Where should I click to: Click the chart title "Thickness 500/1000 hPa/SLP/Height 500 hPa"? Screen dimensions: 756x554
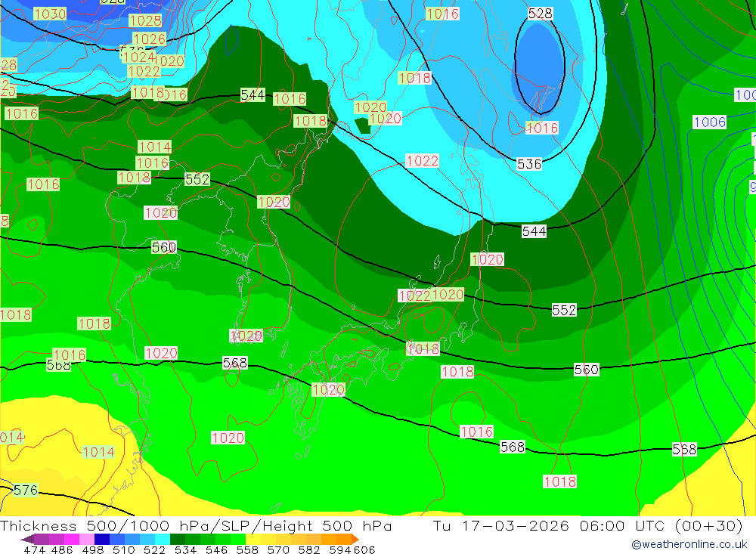click(x=196, y=525)
